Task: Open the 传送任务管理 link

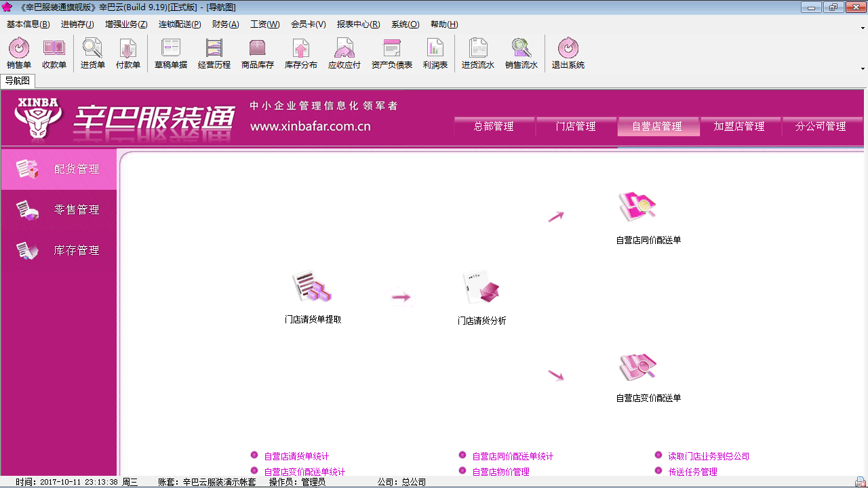Action: (x=692, y=472)
